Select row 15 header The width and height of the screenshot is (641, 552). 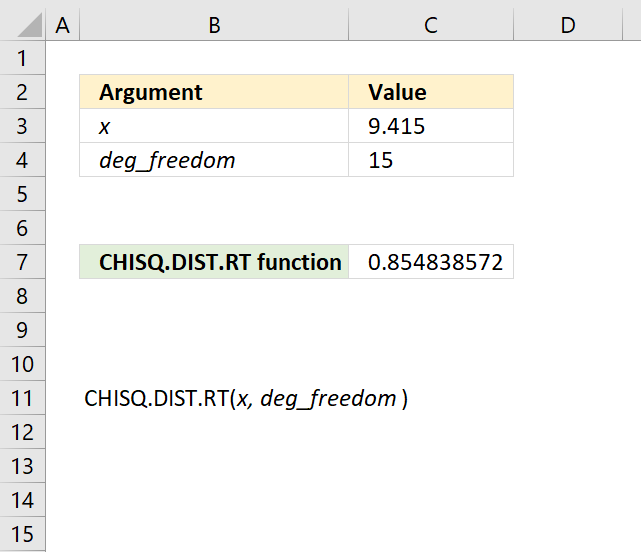22,534
